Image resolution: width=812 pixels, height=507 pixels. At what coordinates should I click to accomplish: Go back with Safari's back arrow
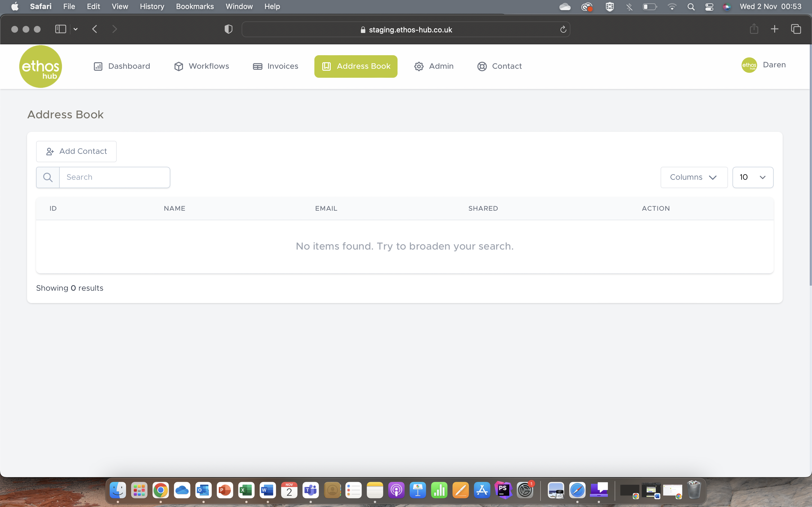95,29
